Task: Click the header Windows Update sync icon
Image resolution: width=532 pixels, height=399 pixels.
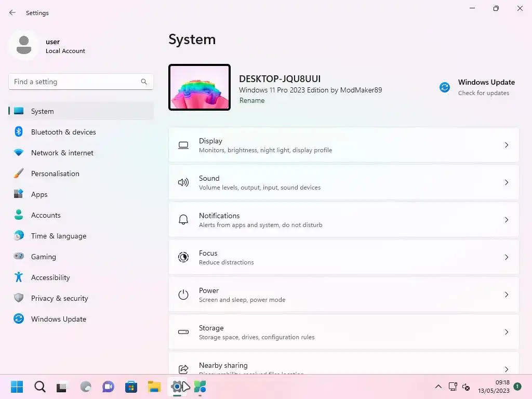Action: pos(445,87)
